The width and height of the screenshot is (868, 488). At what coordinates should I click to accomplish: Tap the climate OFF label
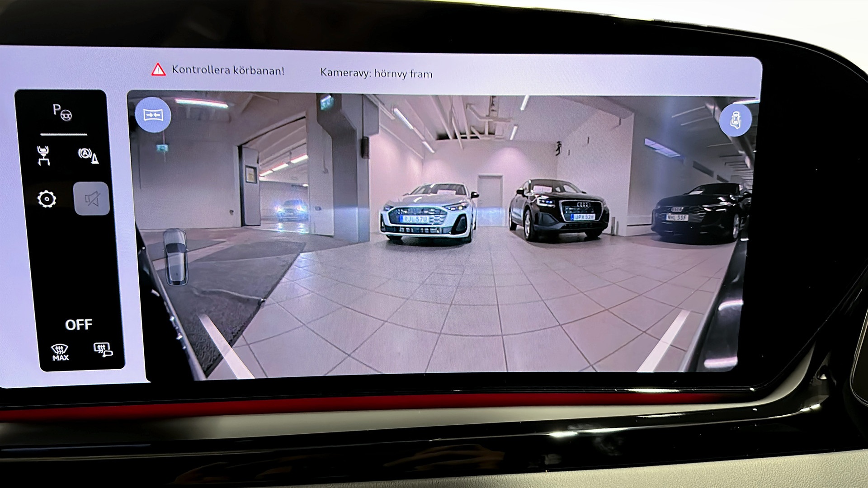click(x=79, y=325)
